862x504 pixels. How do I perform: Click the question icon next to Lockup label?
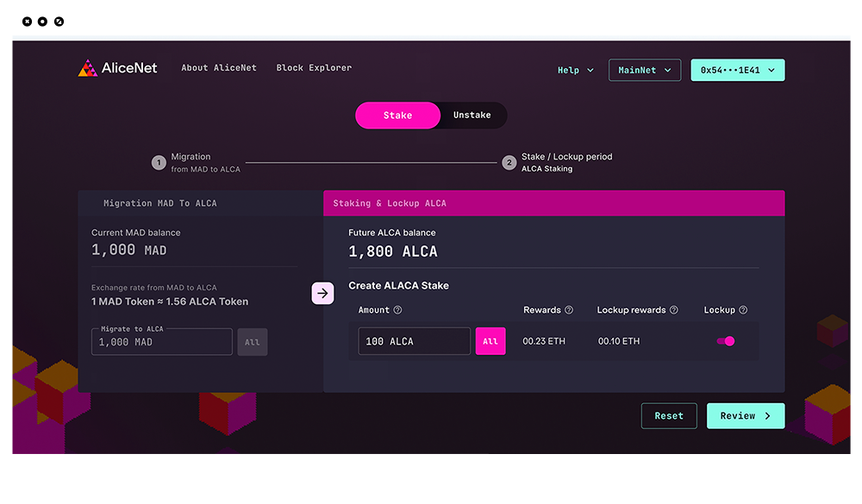click(x=743, y=310)
